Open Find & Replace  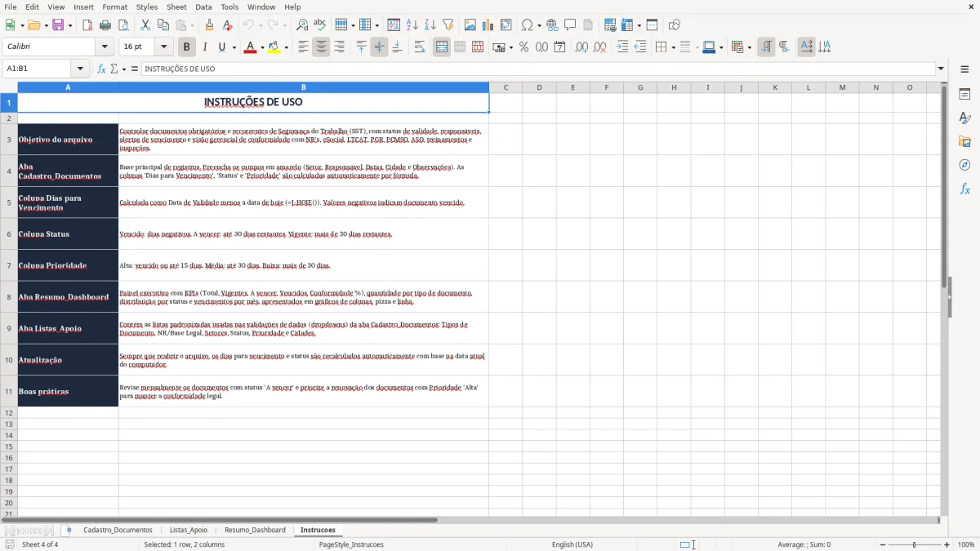pyautogui.click(x=302, y=25)
